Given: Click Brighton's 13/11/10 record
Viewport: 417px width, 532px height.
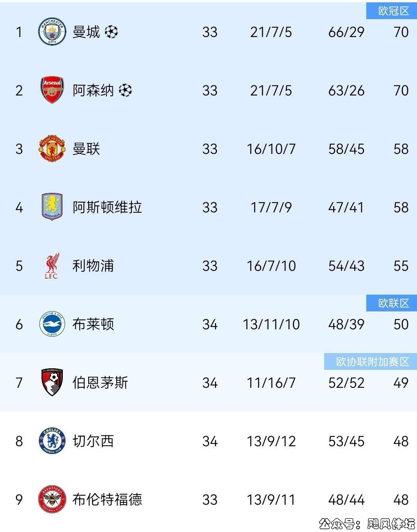Looking at the screenshot, I should (271, 324).
